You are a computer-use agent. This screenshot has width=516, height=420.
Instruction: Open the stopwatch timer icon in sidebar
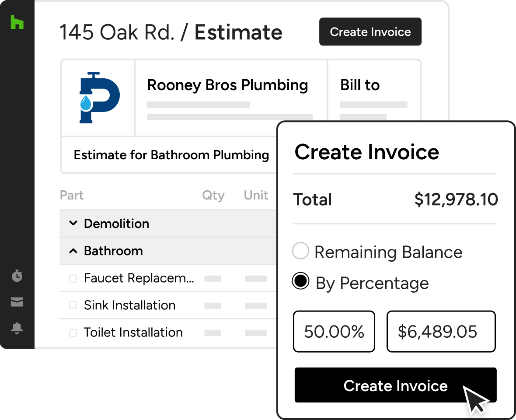(x=17, y=276)
